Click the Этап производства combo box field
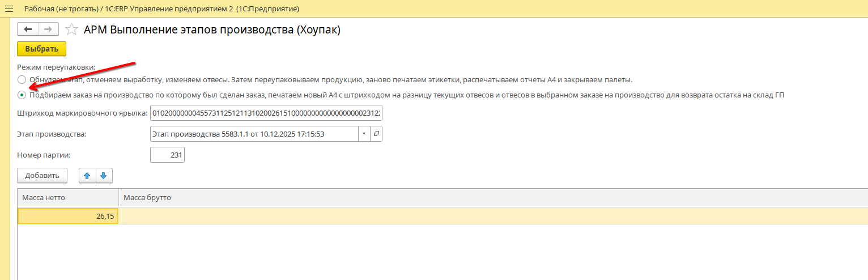This screenshot has width=868, height=280. tap(254, 134)
